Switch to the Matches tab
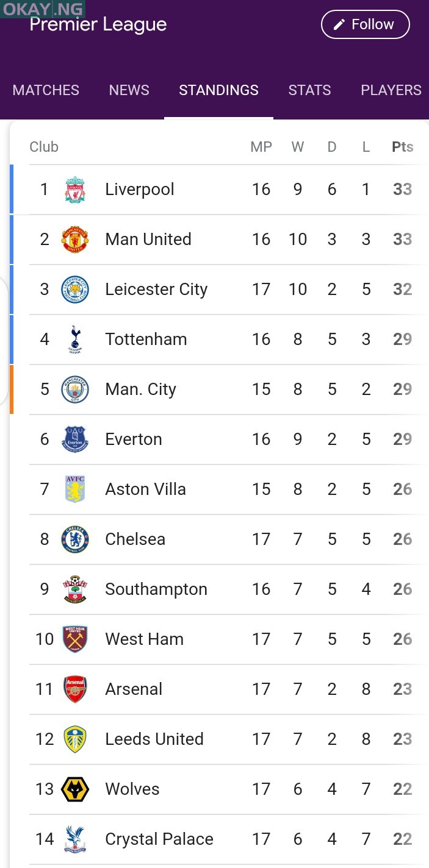429x868 pixels. (x=46, y=90)
